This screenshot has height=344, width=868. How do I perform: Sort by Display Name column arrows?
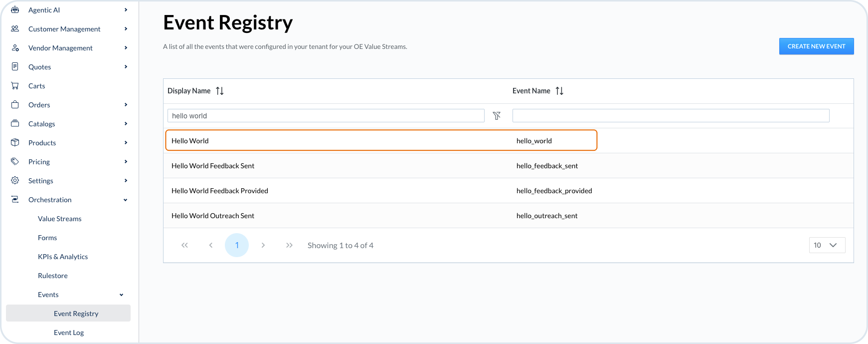click(x=220, y=91)
